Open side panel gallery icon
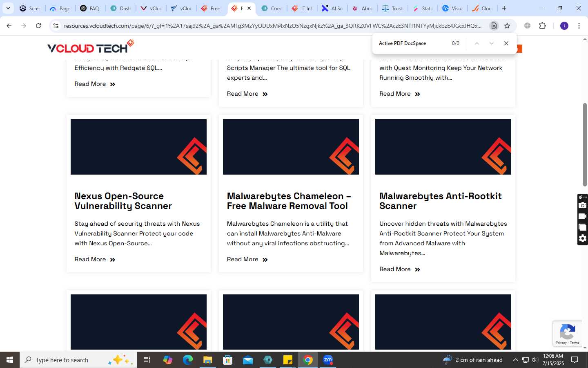 (583, 227)
